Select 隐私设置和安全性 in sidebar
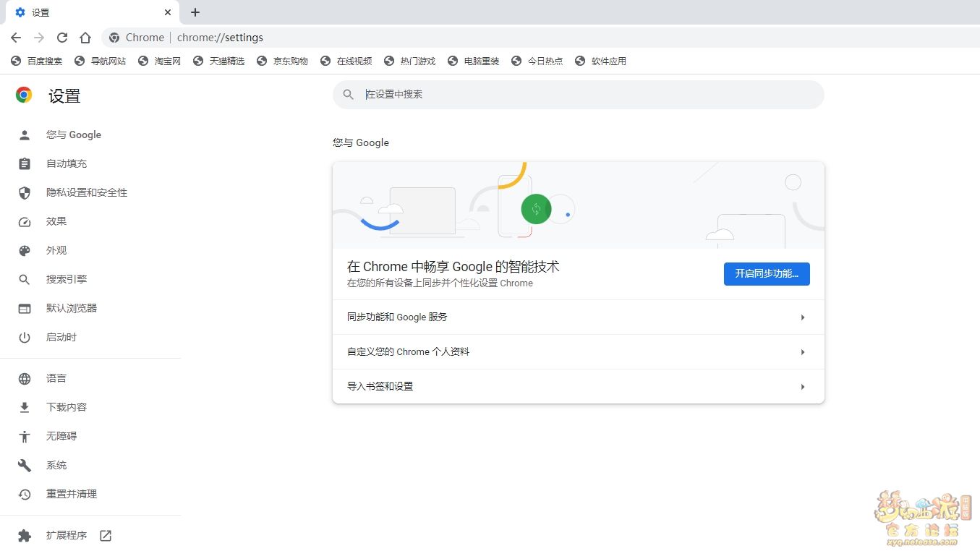The height and width of the screenshot is (551, 980). [x=87, y=192]
